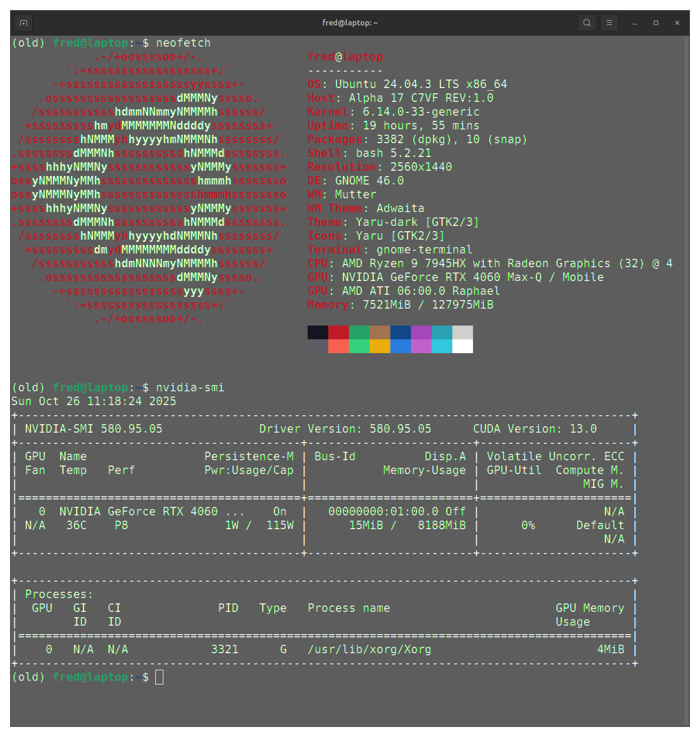Image resolution: width=700 pixels, height=737 pixels.
Task: Click the dark purple color block
Action: pyautogui.click(x=421, y=332)
